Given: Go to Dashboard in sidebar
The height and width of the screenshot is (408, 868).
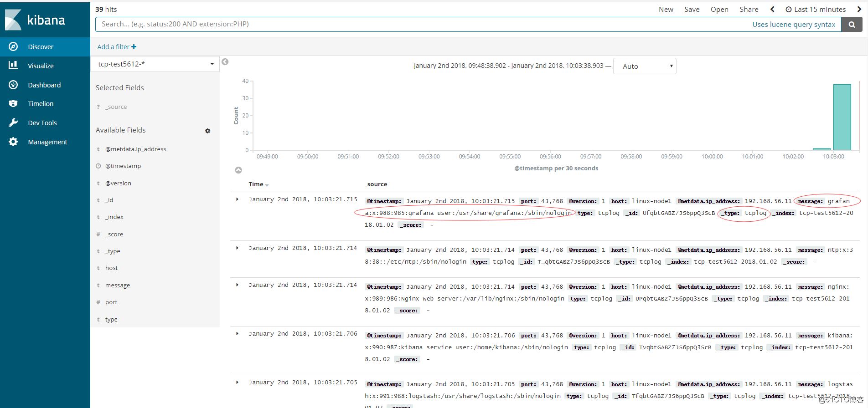Looking at the screenshot, I should pyautogui.click(x=45, y=85).
